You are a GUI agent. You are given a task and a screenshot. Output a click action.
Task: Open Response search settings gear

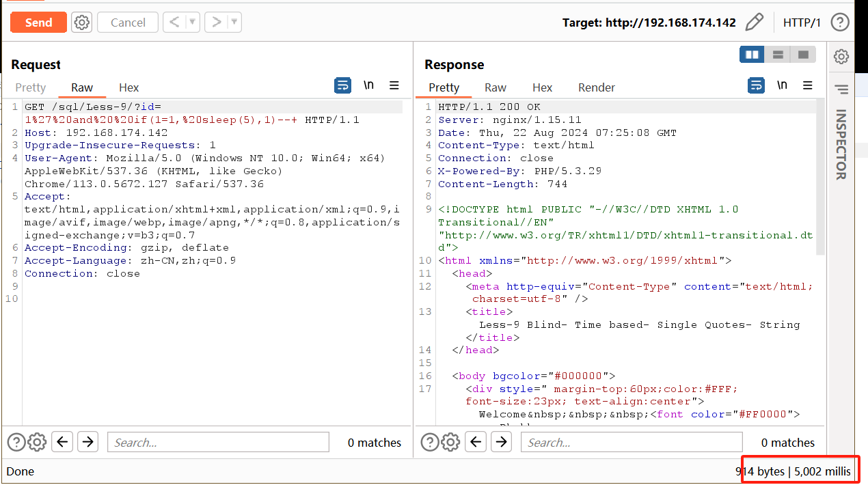[450, 442]
